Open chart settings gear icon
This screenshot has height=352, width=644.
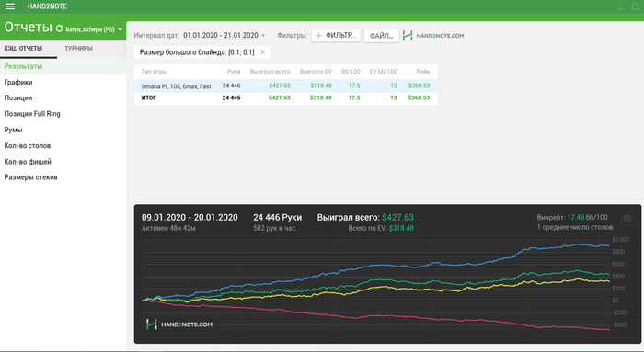point(627,219)
